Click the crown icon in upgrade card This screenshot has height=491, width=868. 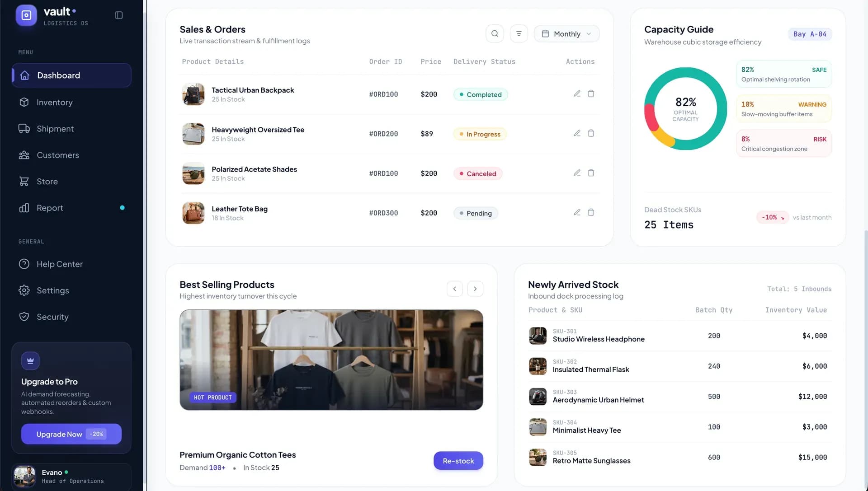tap(30, 361)
